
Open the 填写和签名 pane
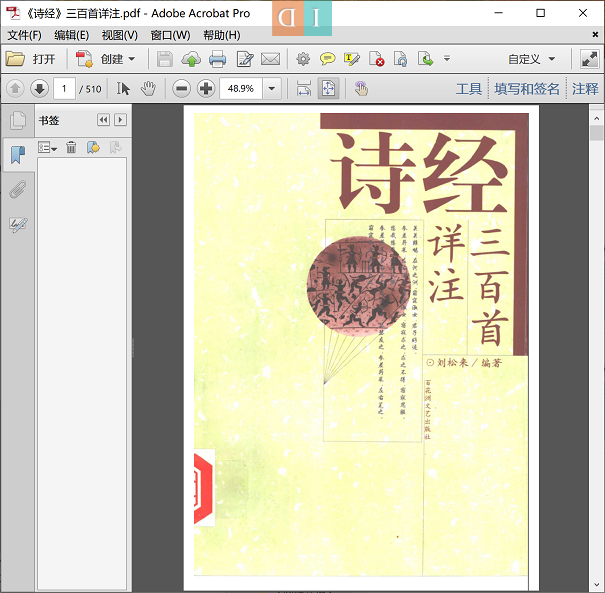pos(527,89)
